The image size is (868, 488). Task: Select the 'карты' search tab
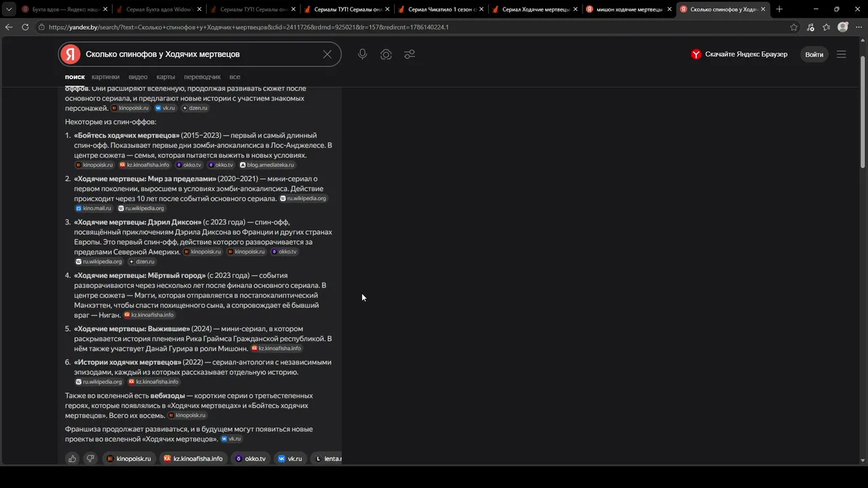click(165, 77)
